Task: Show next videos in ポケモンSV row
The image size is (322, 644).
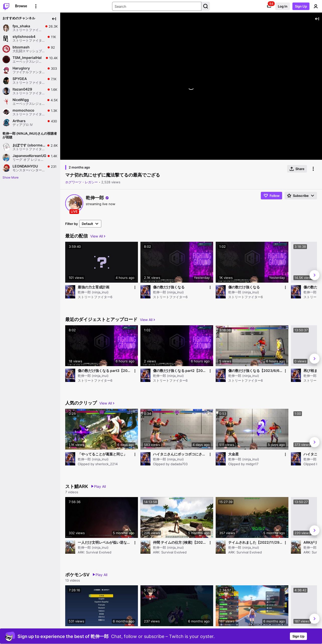Action: 314,619
